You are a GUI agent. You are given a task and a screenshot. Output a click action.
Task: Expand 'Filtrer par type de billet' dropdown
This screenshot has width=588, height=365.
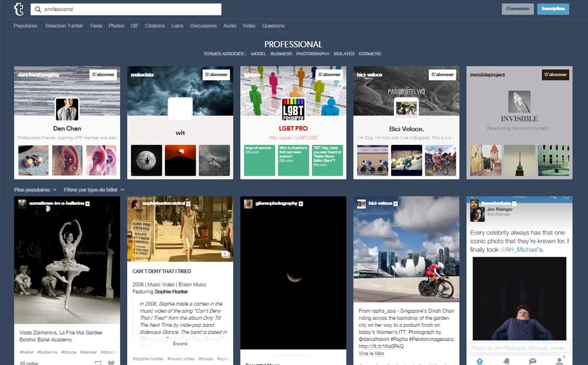tap(93, 190)
